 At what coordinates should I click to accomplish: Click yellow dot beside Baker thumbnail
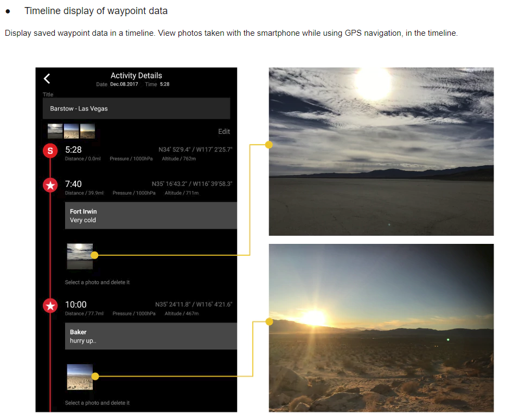pos(95,376)
